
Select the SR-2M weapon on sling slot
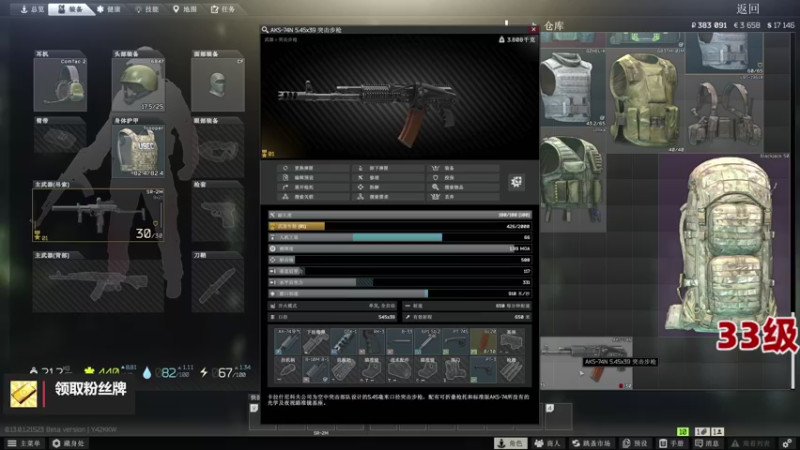98,215
